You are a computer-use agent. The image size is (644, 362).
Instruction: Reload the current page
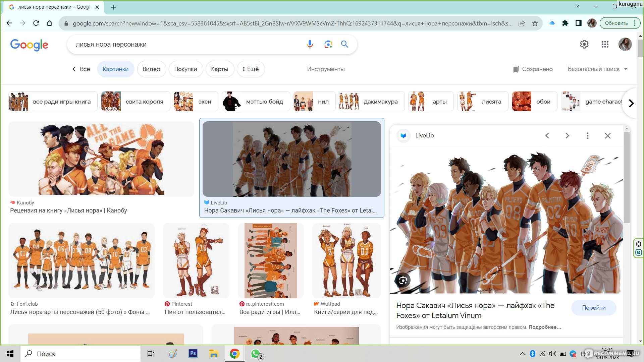point(36,23)
